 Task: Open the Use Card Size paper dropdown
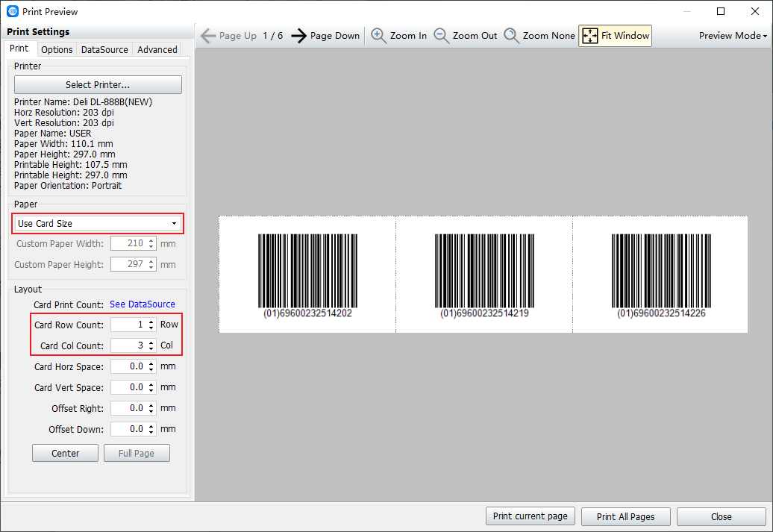coord(98,223)
